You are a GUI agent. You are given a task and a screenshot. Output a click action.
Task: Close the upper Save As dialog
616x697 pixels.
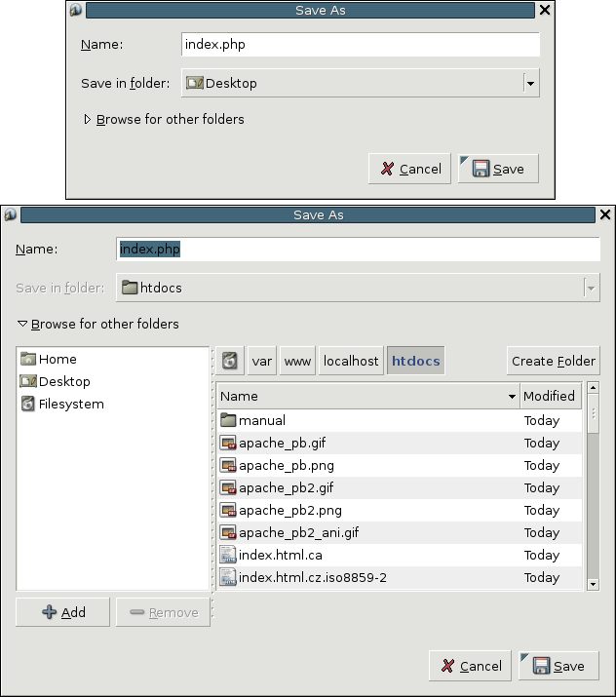pyautogui.click(x=545, y=10)
